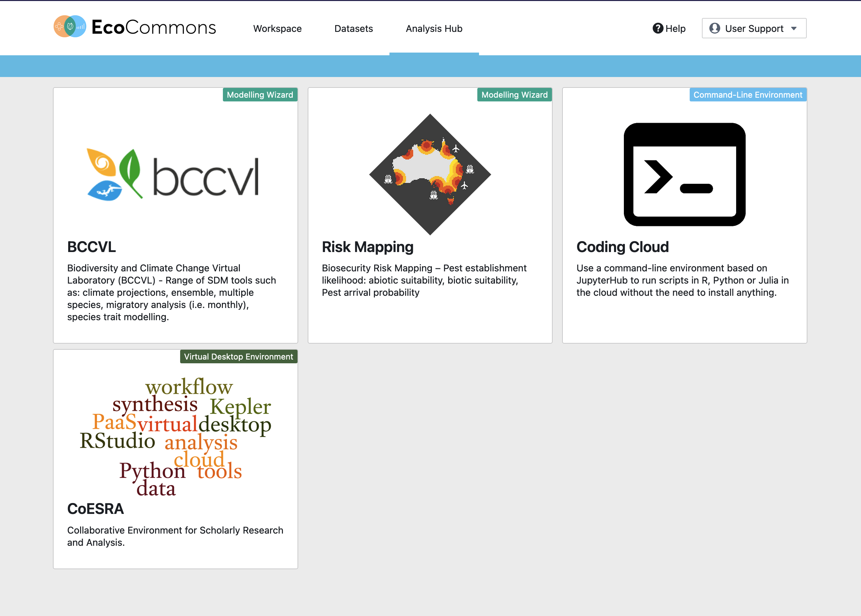Image resolution: width=861 pixels, height=616 pixels.
Task: Click the CoESRA word cloud image
Action: [x=175, y=436]
